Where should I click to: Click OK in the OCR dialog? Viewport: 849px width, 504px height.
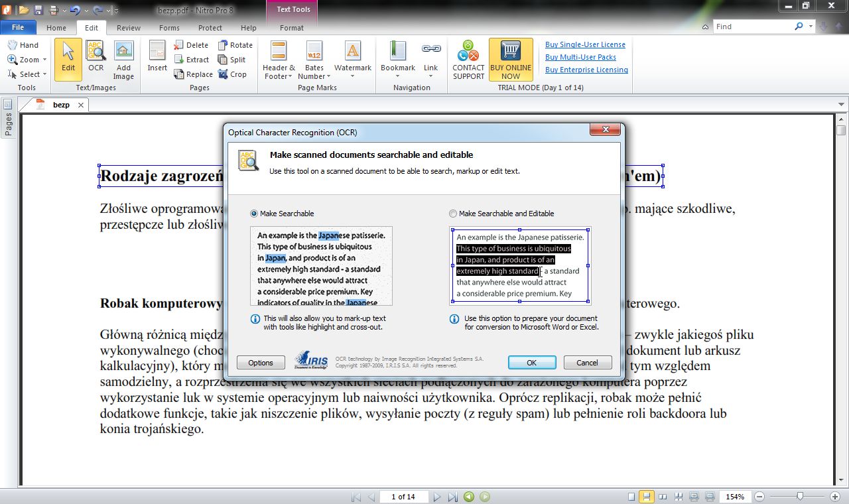tap(532, 363)
